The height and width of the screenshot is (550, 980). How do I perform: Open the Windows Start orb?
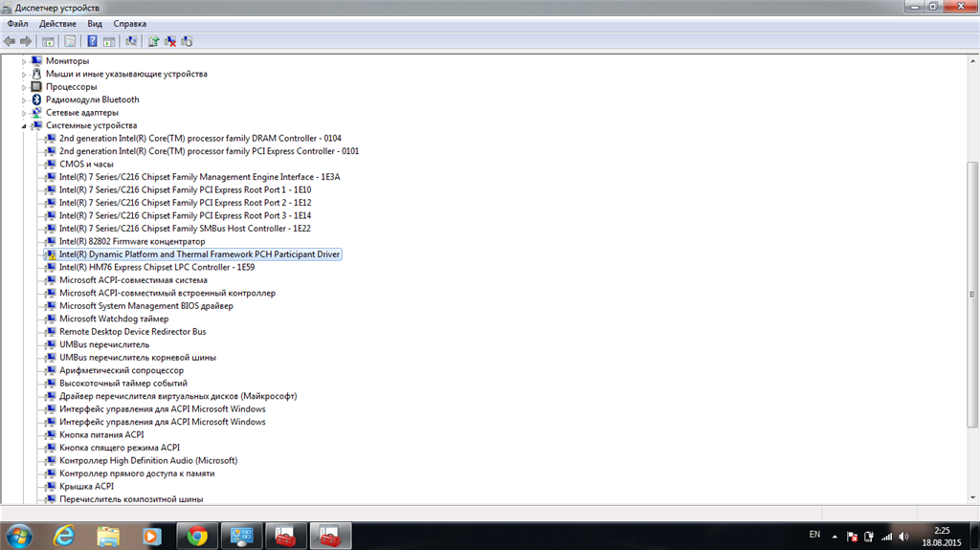19,537
